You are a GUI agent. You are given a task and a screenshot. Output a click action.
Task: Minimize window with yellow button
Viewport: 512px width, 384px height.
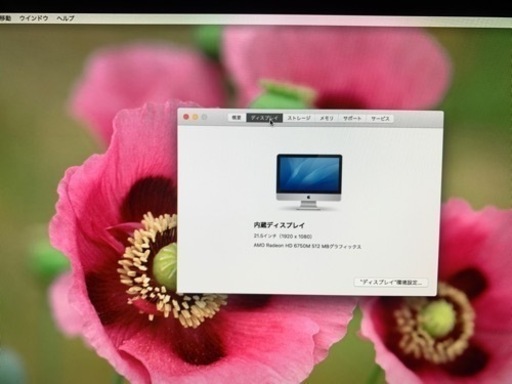pos(195,117)
